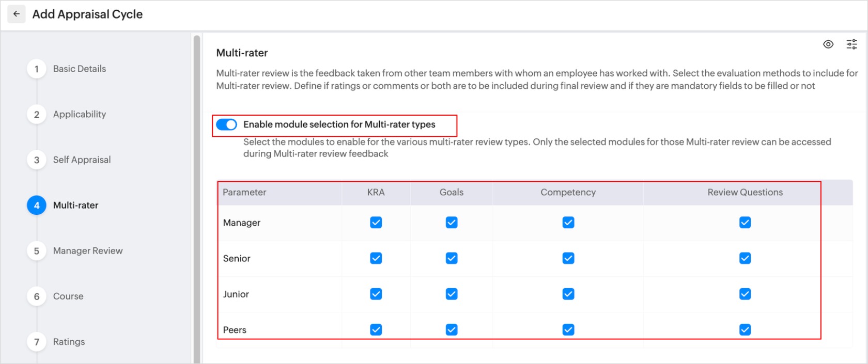The image size is (868, 364).
Task: Uncheck Competency for Manager
Action: (568, 223)
